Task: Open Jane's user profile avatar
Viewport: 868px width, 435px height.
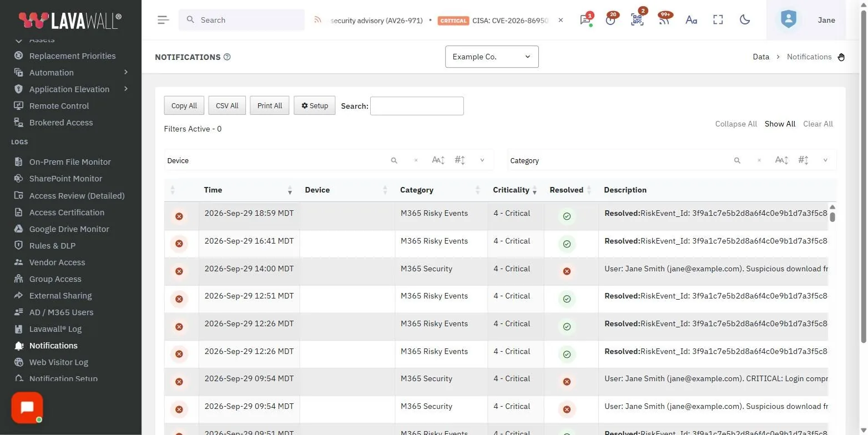Action: click(x=788, y=19)
